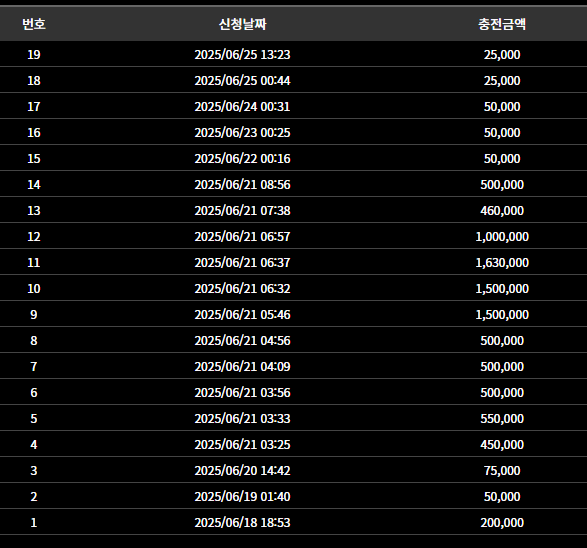Click the 200,000 amount in row 1

point(502,523)
